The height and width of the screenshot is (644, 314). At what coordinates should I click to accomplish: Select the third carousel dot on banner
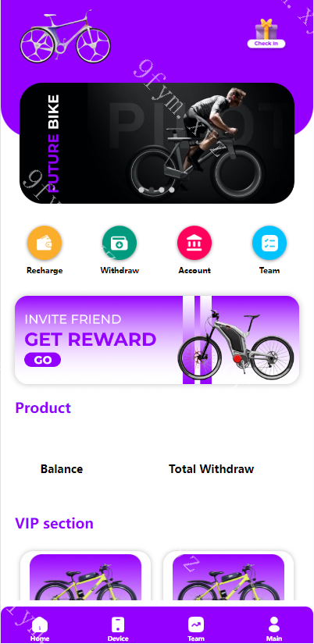coord(162,190)
